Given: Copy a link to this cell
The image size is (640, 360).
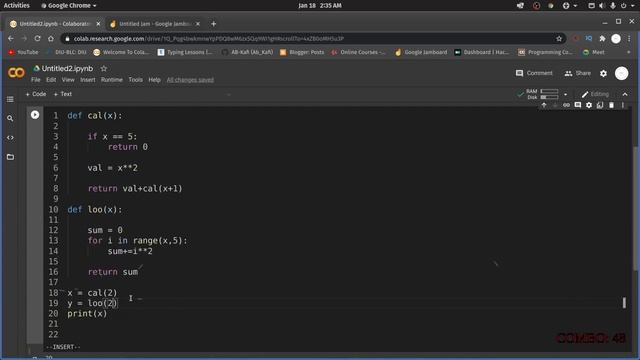Looking at the screenshot, I should click(566, 105).
